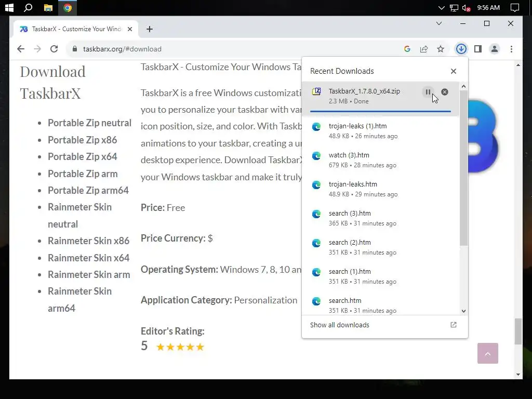532x399 pixels.
Task: Open the Windows Start menu
Action: (9, 7)
